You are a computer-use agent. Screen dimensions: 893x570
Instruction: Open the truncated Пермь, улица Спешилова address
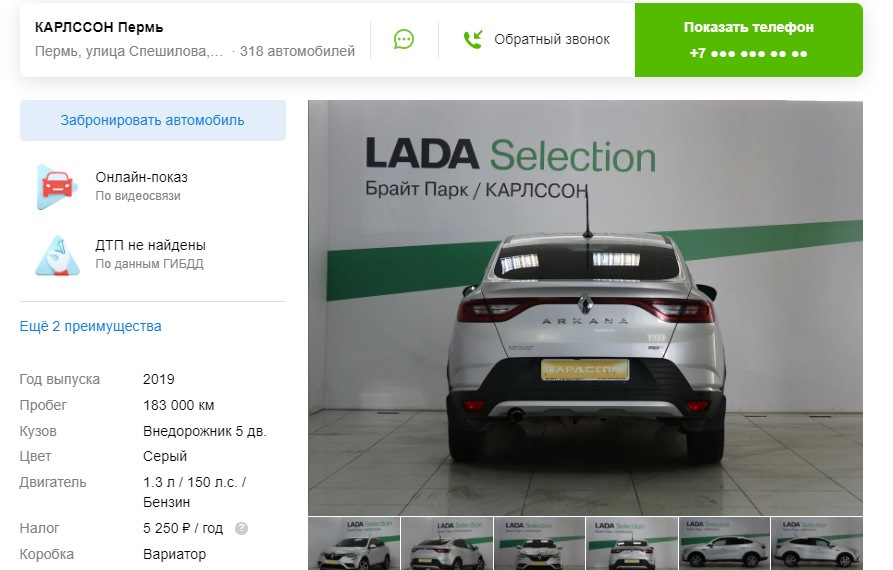[129, 51]
